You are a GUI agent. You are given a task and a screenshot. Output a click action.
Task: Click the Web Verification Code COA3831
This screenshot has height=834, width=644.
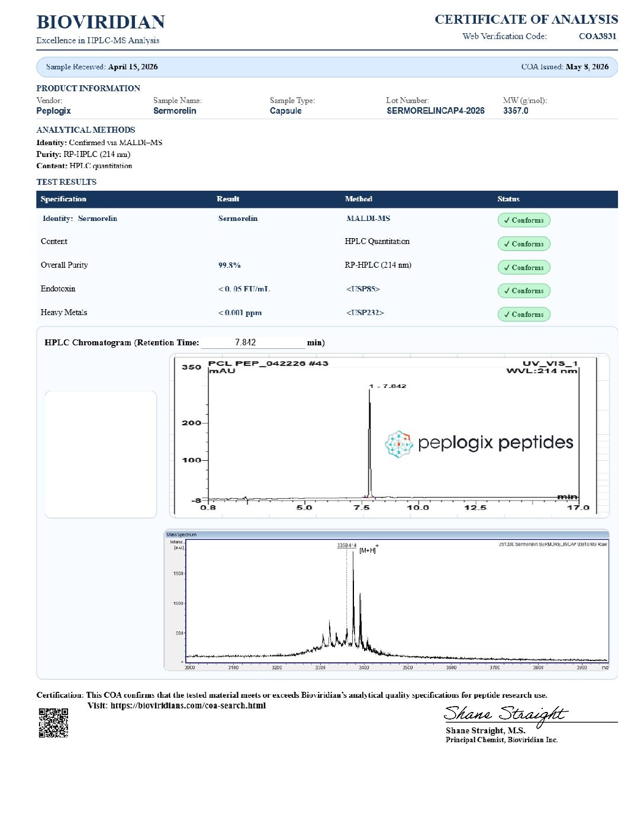pyautogui.click(x=598, y=36)
